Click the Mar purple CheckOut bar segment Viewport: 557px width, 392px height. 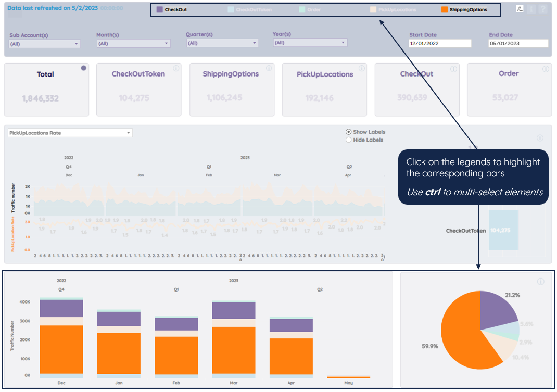tap(234, 311)
